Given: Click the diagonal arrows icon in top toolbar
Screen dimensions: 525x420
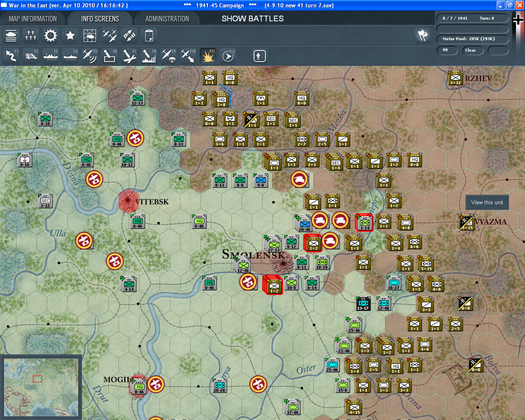Looking at the screenshot, I should click(x=129, y=36).
